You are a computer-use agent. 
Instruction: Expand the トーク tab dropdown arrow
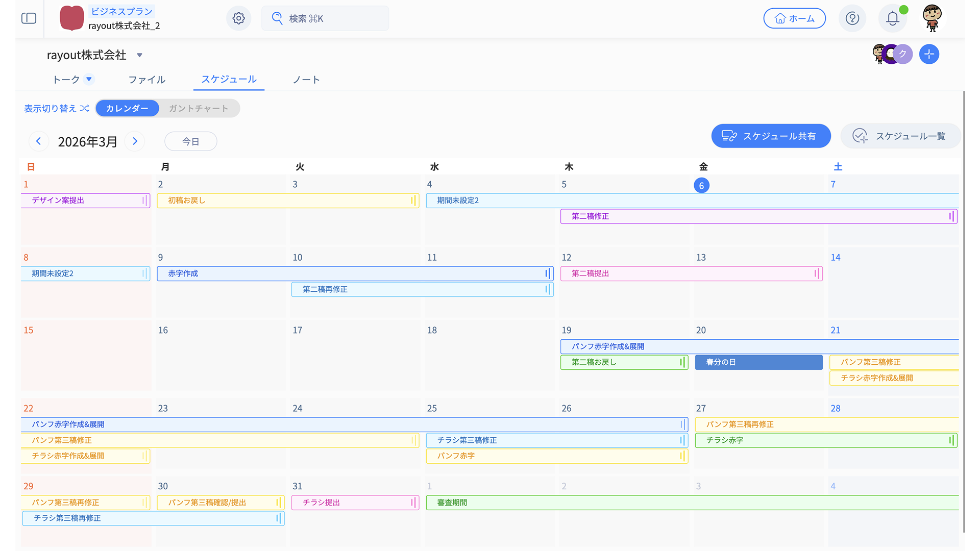pos(89,79)
